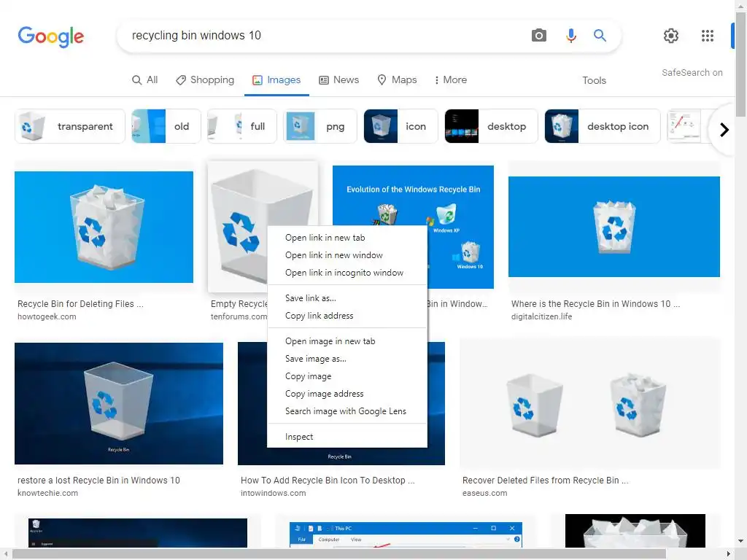747x560 pixels.
Task: Open the easeus two recycle bins thumbnail
Action: tap(590, 404)
